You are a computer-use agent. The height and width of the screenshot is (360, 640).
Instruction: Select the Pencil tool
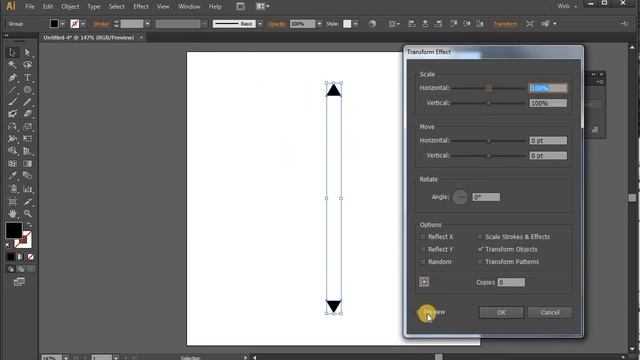pyautogui.click(x=27, y=102)
